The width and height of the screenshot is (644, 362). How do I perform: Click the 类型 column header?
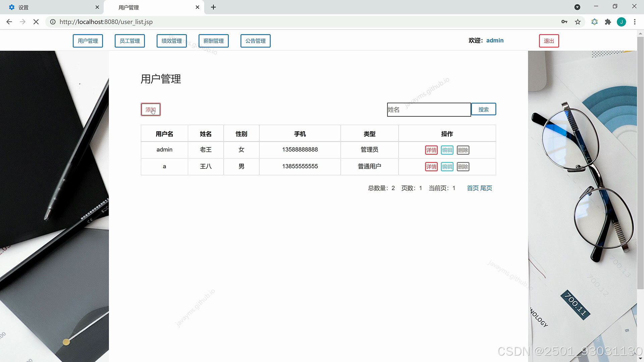tap(369, 134)
